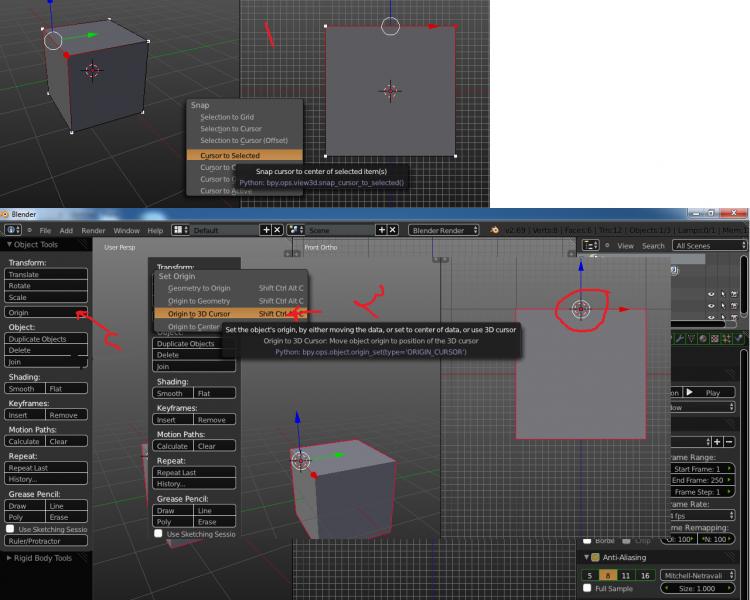Screen dimensions: 750x600
Task: Click the Size 1.000 filter size slider
Action: tap(697, 588)
